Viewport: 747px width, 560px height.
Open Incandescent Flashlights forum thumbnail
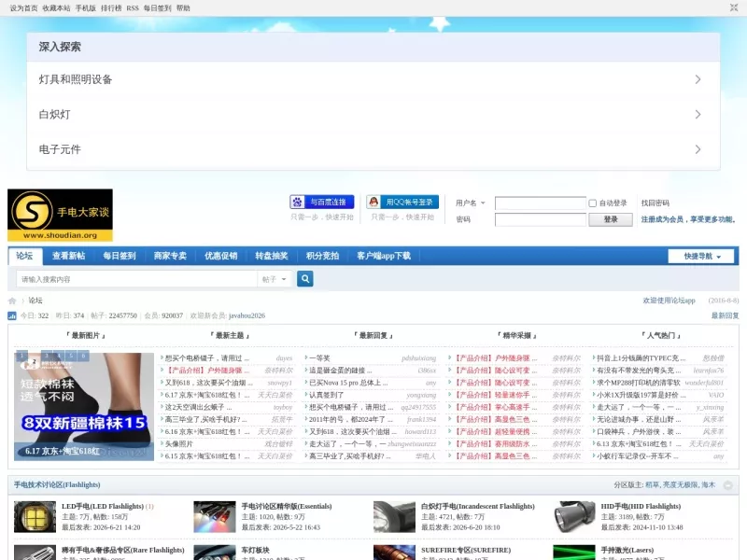tap(394, 517)
